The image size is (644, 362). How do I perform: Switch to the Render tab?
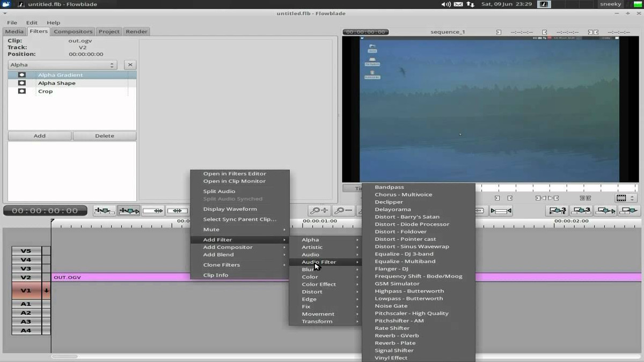coord(136,31)
